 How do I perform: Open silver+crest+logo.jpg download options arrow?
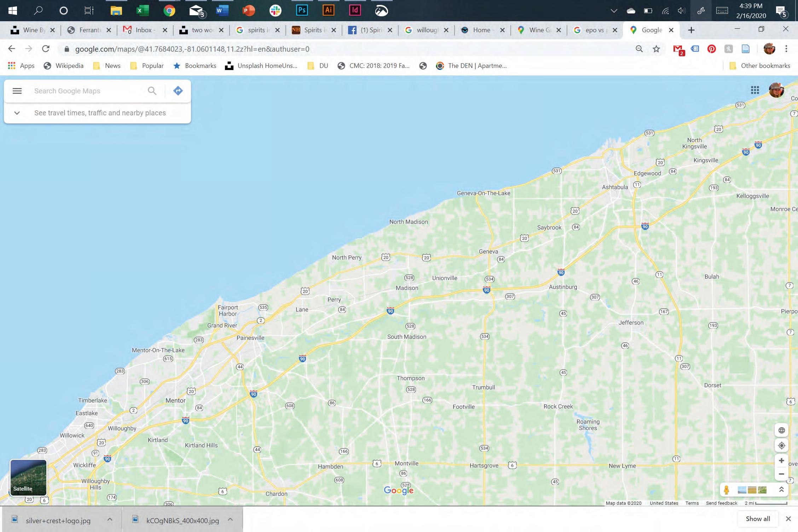(110, 519)
